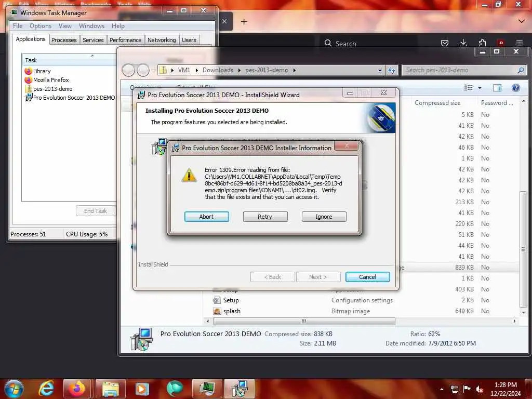Open the Users tab in Task Manager
Image resolution: width=532 pixels, height=399 pixels.
point(189,40)
